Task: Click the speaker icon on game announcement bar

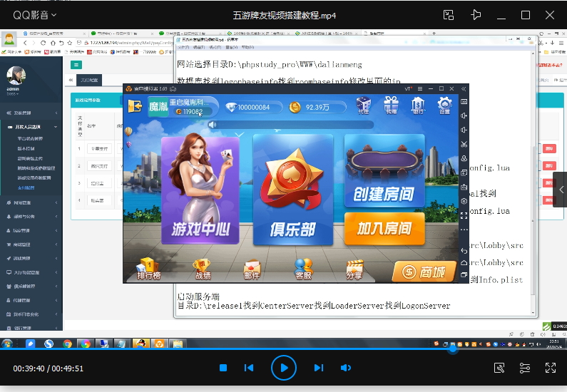Action: pyautogui.click(x=213, y=125)
